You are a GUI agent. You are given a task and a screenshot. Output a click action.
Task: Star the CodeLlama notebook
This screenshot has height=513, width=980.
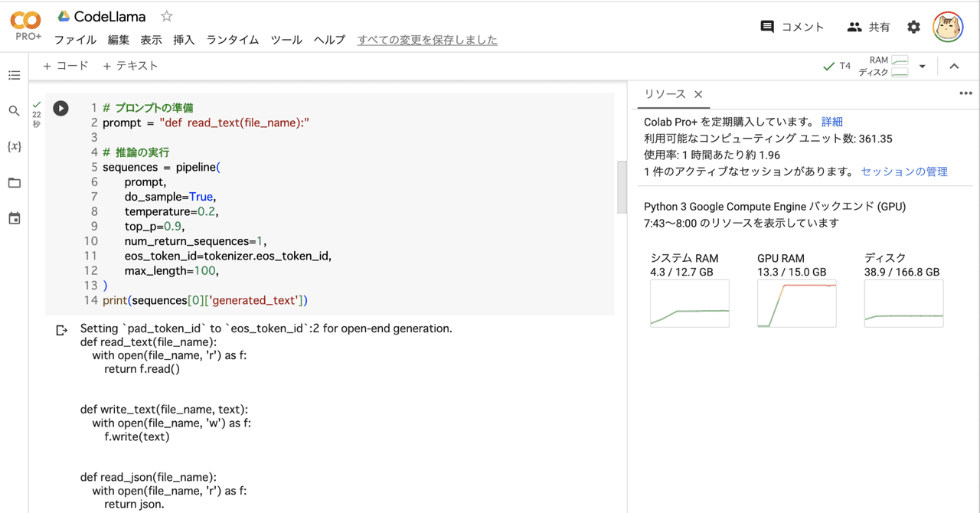click(165, 15)
